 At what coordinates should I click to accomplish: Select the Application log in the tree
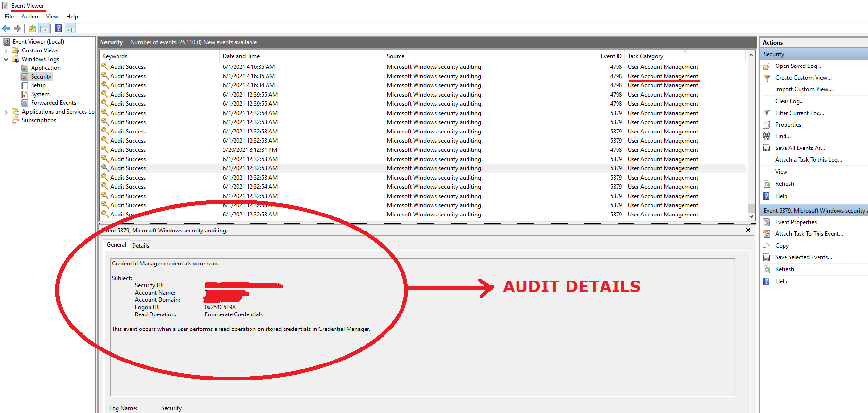click(46, 68)
